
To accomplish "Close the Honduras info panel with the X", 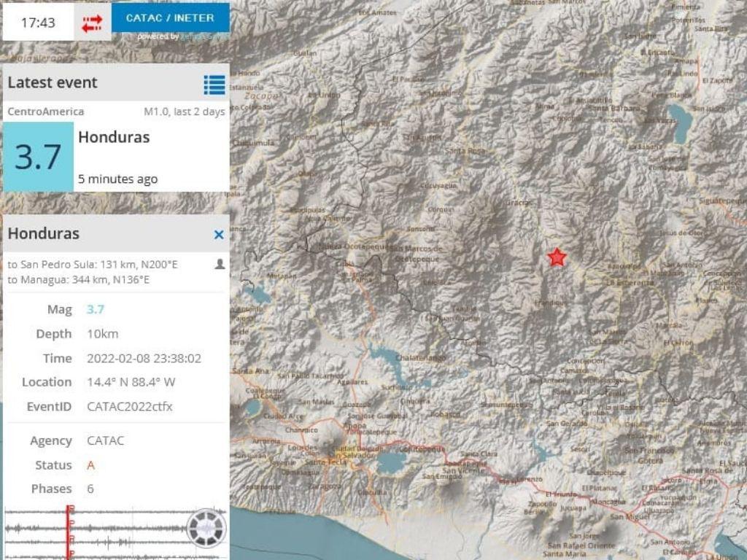I will coord(218,234).
